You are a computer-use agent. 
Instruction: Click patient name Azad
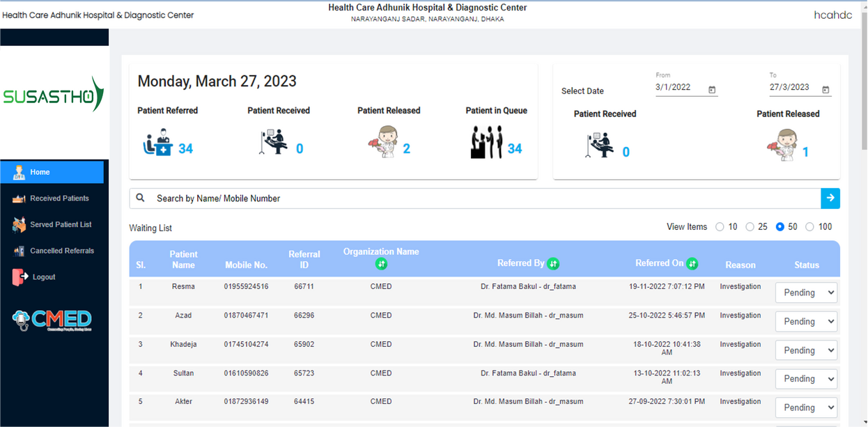(x=183, y=316)
